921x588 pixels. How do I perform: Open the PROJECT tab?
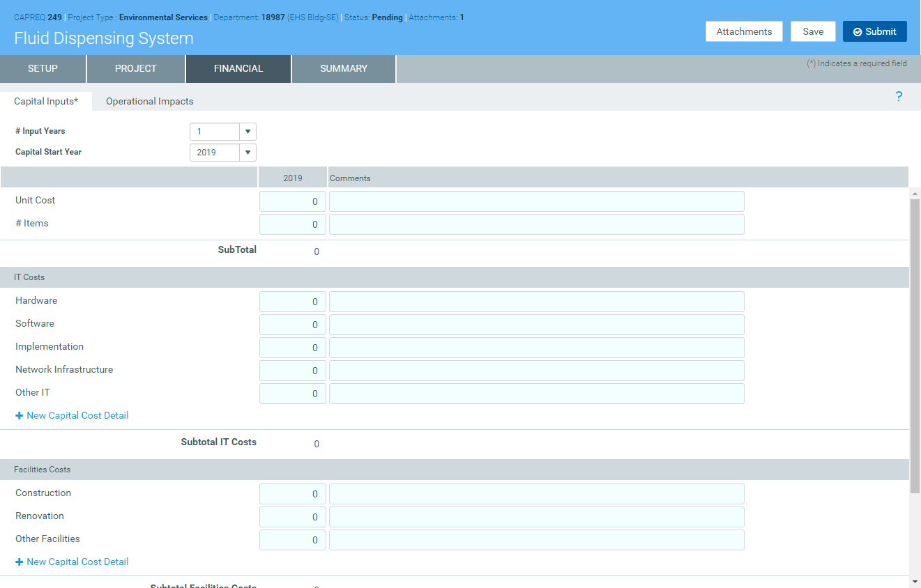tap(136, 68)
